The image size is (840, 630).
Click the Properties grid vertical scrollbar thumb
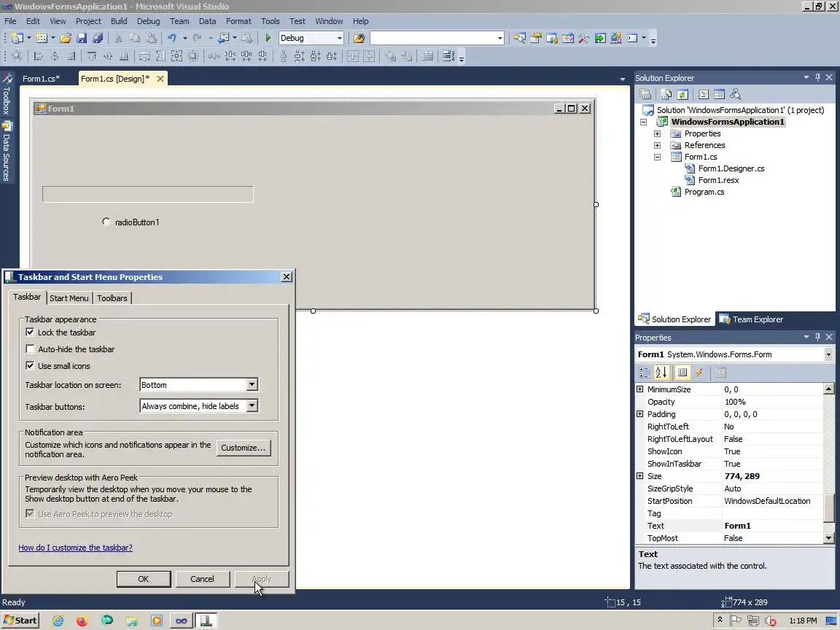(829, 507)
